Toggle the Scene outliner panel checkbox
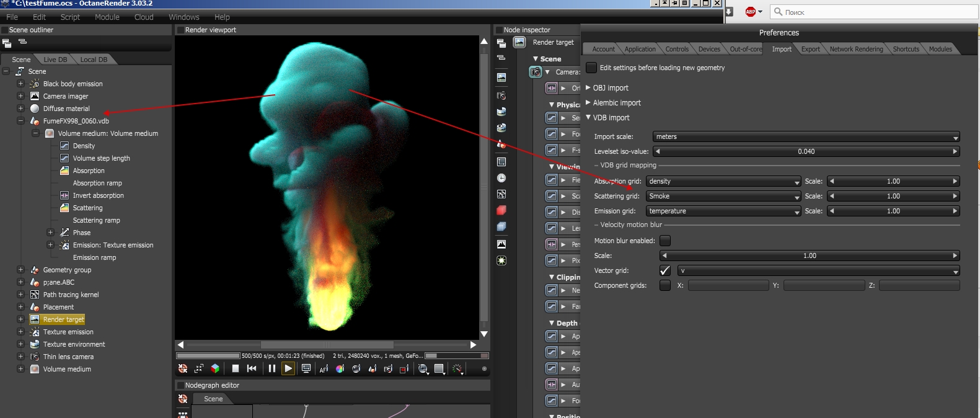This screenshot has width=980, height=418. (x=5, y=30)
